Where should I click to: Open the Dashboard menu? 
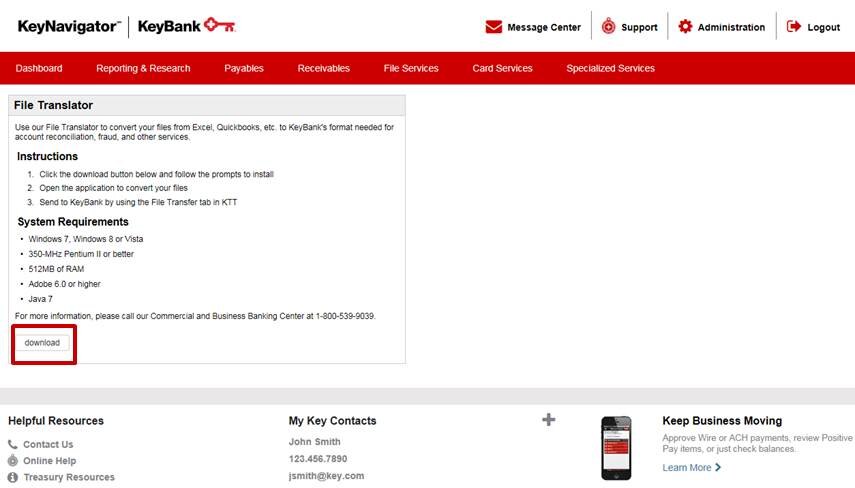[39, 68]
